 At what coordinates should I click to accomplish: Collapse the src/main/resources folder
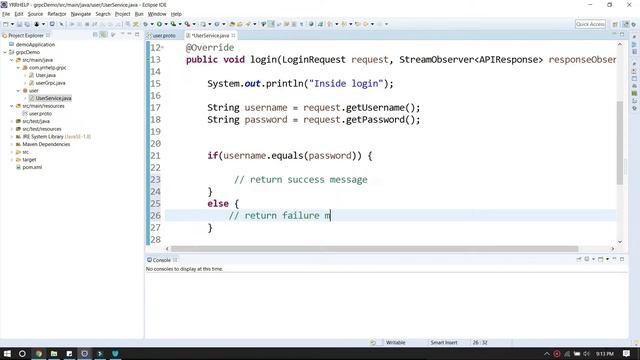pos(11,106)
